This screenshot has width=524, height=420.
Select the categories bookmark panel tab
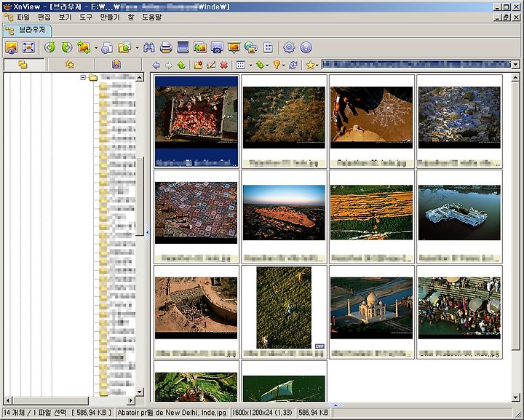click(116, 65)
